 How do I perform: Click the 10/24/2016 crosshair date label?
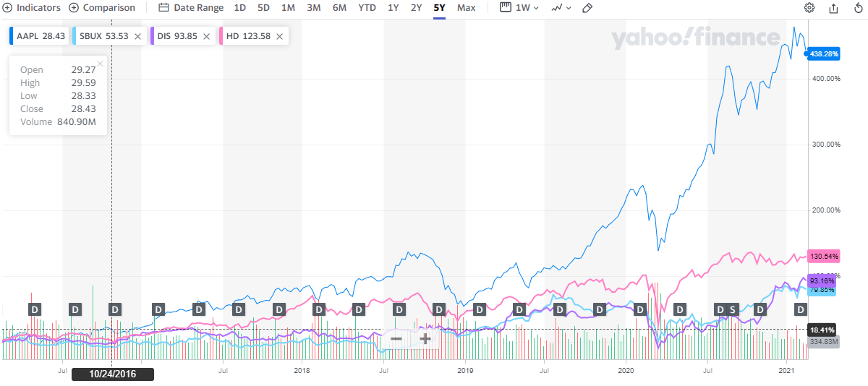[112, 374]
